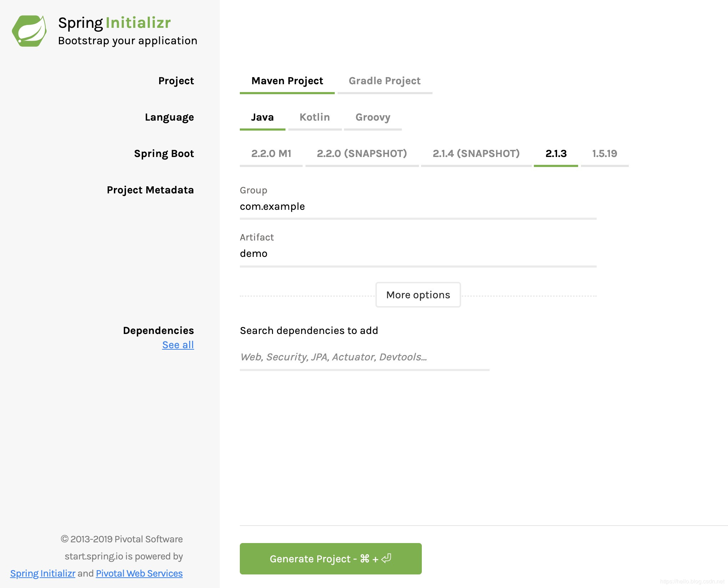Select Spring Boot version 1.5.19
The image size is (728, 588).
point(604,154)
